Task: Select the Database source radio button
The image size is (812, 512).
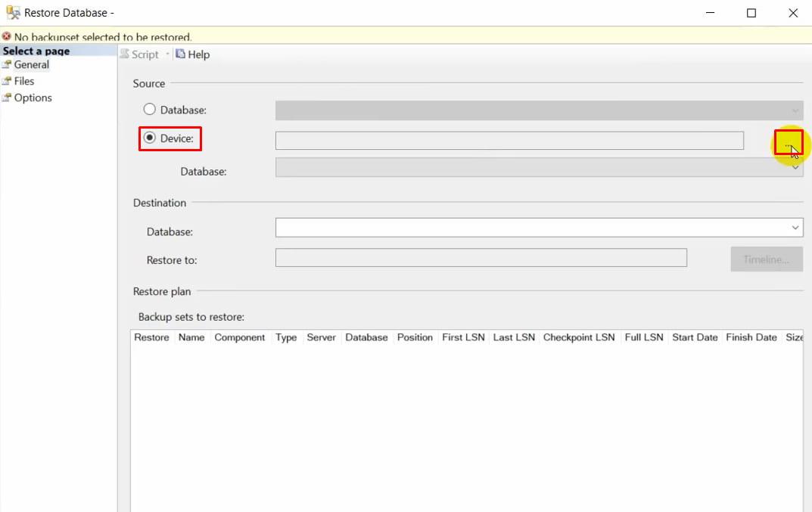Action: (x=148, y=109)
